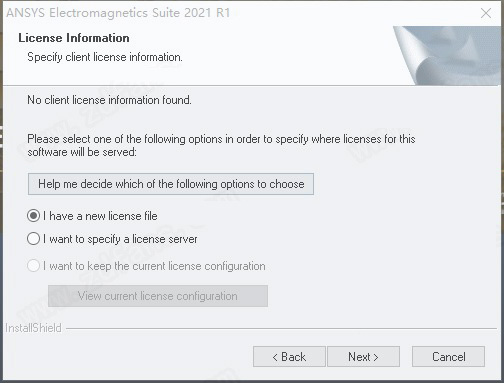
Task: Select keep current license configuration radio
Action: click(x=33, y=266)
